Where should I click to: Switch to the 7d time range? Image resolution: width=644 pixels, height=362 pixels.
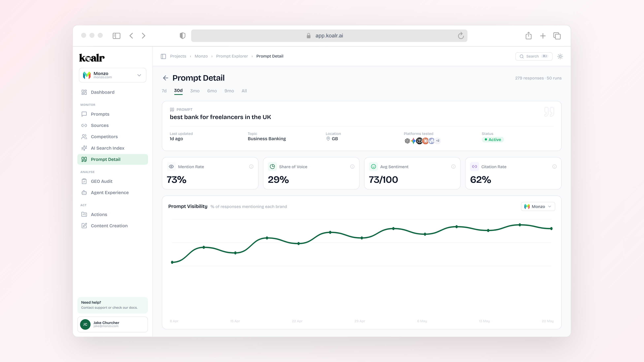(164, 91)
